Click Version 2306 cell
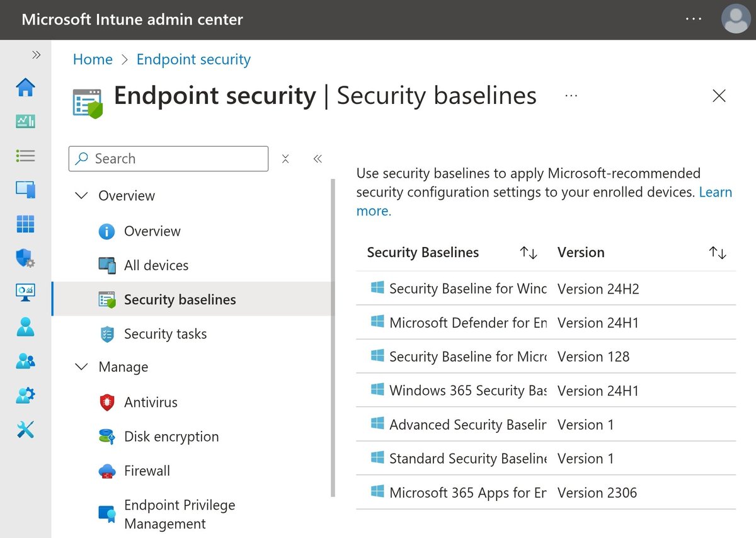Viewport: 756px width, 538px height. (597, 493)
